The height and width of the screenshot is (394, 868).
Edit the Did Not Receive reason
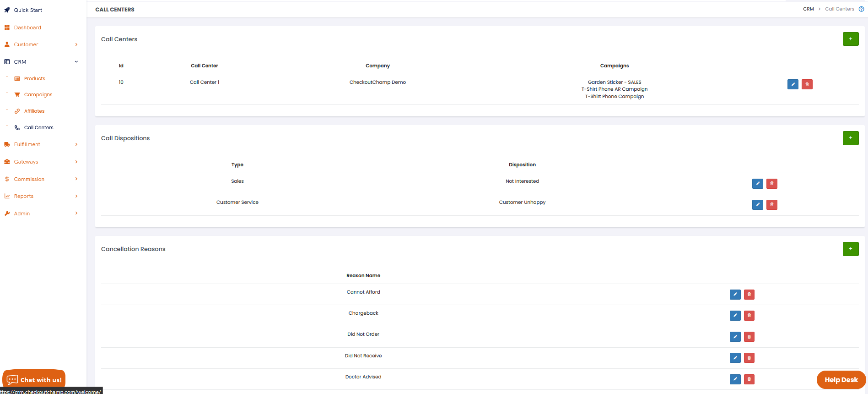(x=735, y=358)
